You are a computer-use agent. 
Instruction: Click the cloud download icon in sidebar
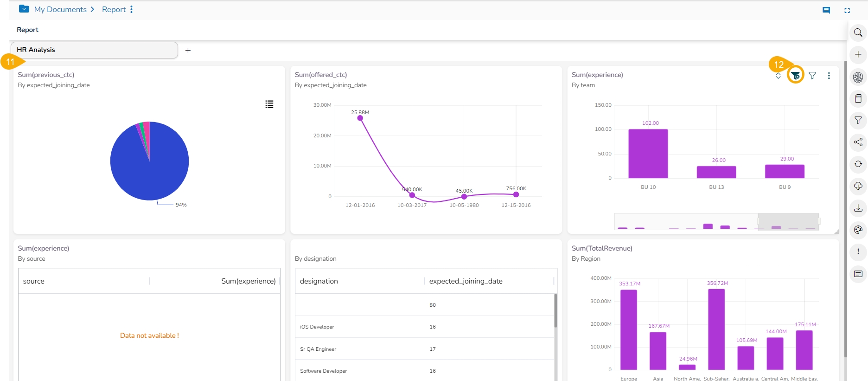858,186
